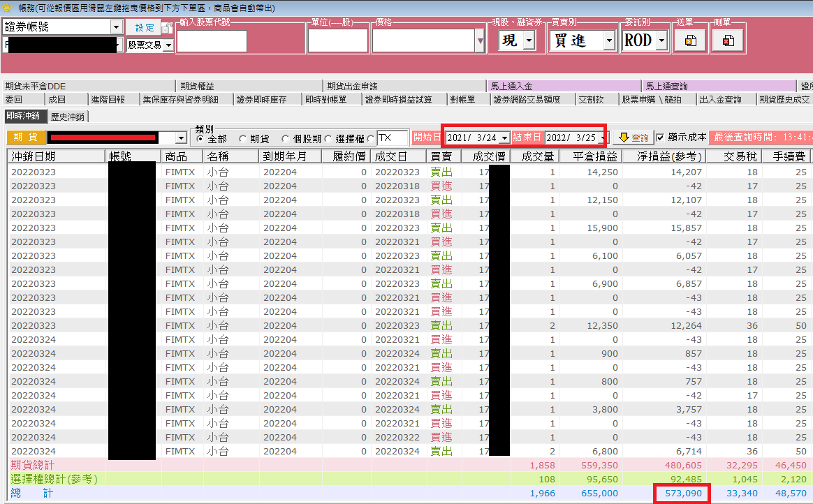Screen dimensions: 813x504
Task: Click the 輸入股票代號 input field
Action: [212, 41]
